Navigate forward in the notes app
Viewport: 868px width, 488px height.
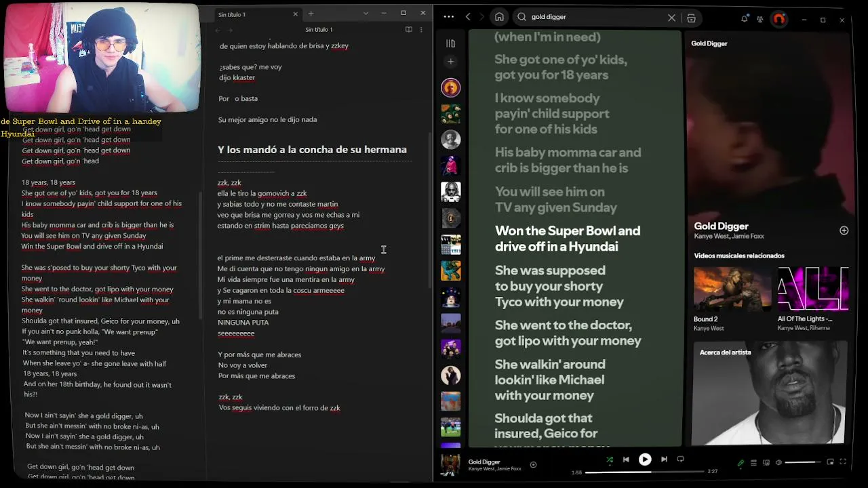[x=230, y=30]
